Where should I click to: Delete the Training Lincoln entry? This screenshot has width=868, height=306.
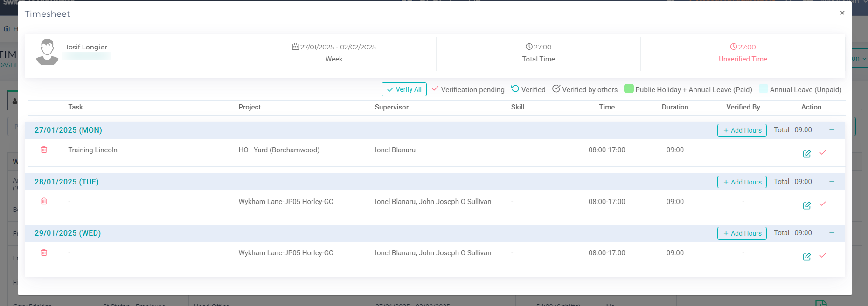pos(44,150)
